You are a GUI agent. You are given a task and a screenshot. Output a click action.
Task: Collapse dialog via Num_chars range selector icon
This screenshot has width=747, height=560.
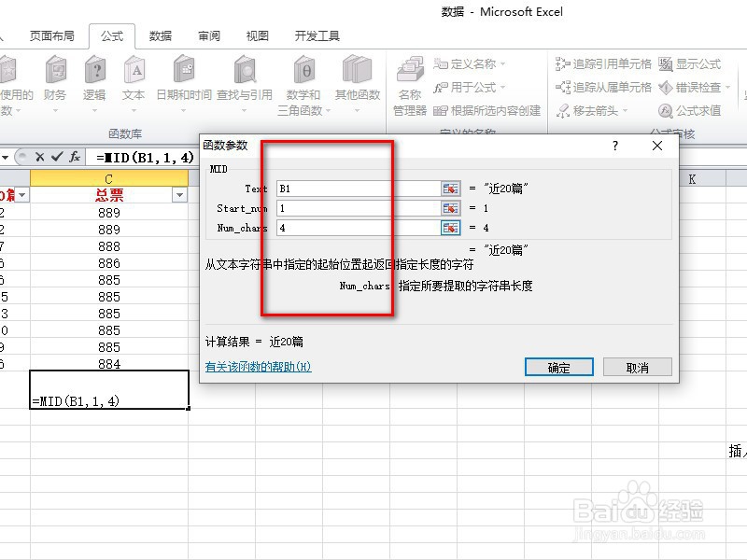point(450,228)
